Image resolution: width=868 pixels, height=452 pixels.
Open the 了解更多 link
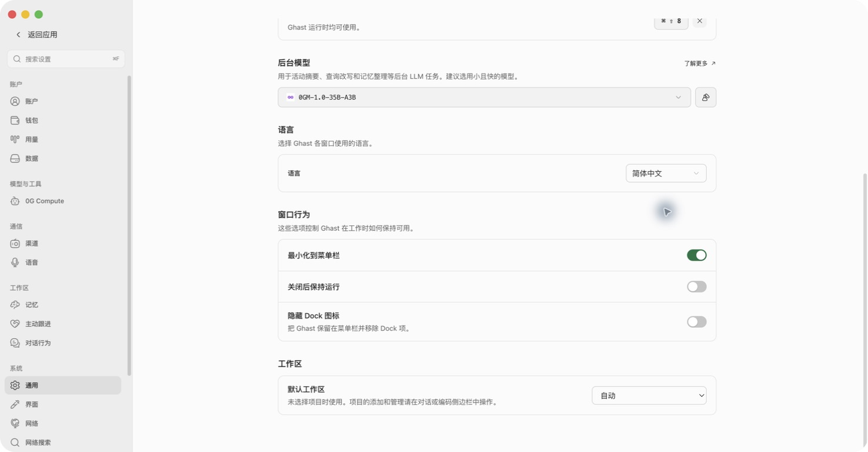tap(700, 64)
